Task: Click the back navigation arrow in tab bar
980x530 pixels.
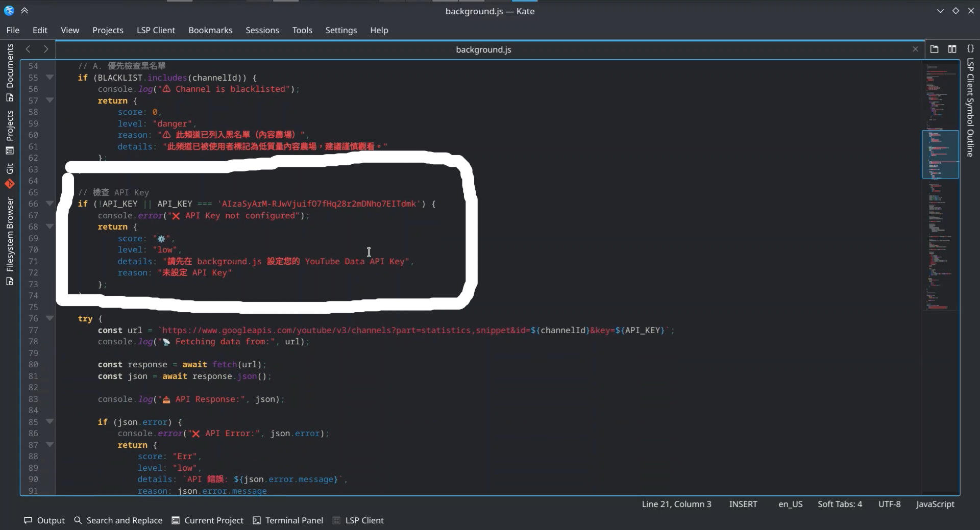Action: [x=28, y=49]
